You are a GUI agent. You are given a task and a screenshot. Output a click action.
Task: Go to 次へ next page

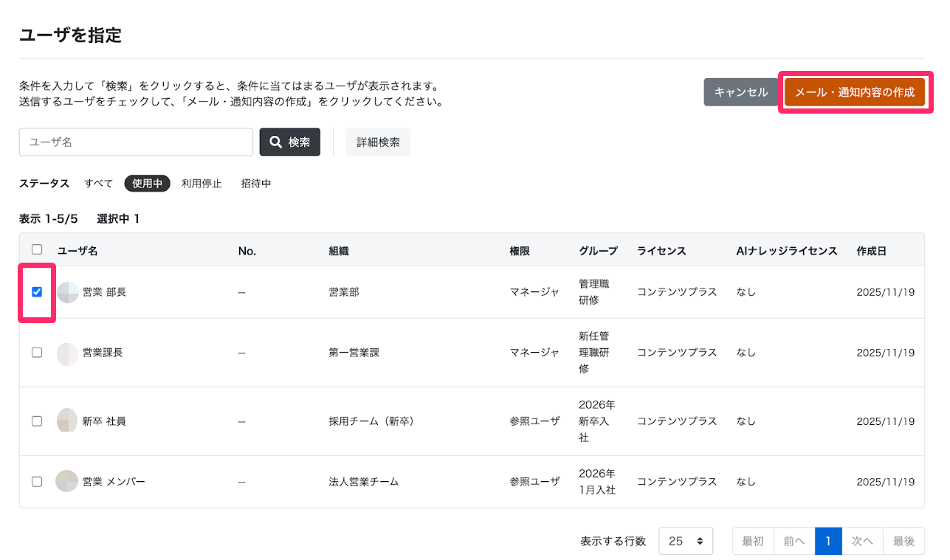point(862,542)
